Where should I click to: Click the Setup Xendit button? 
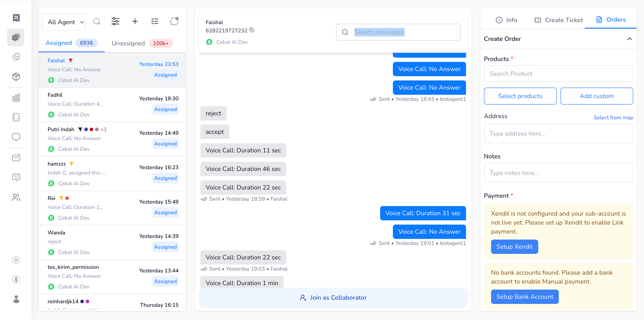click(514, 246)
